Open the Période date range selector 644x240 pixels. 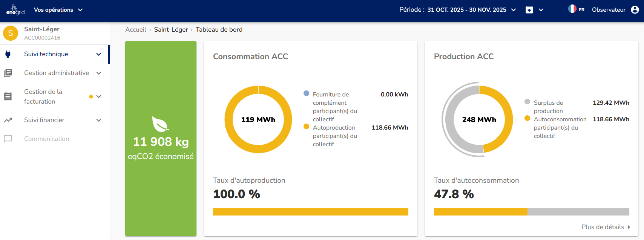(458, 10)
